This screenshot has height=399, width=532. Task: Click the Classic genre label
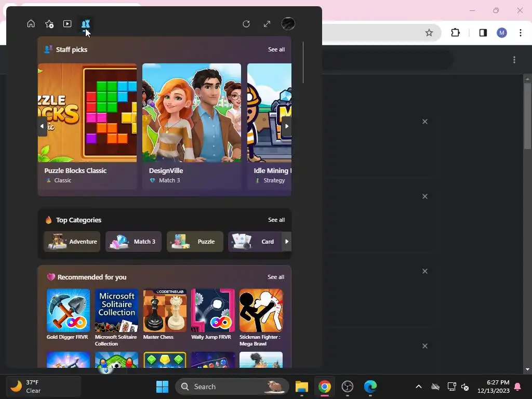pyautogui.click(x=63, y=180)
